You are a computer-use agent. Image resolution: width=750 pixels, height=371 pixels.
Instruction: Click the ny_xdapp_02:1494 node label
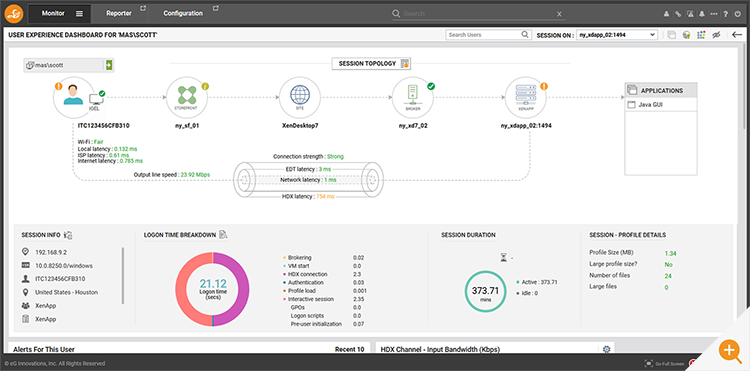tap(526, 126)
